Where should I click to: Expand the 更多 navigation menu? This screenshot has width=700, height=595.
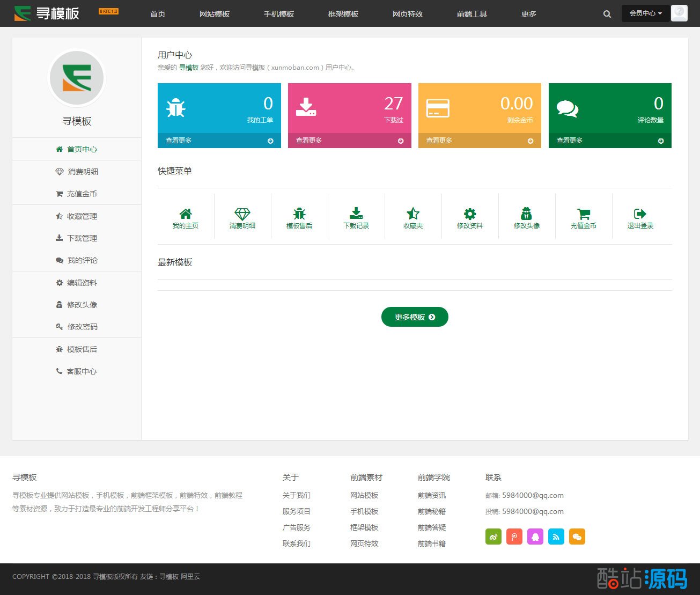[528, 14]
